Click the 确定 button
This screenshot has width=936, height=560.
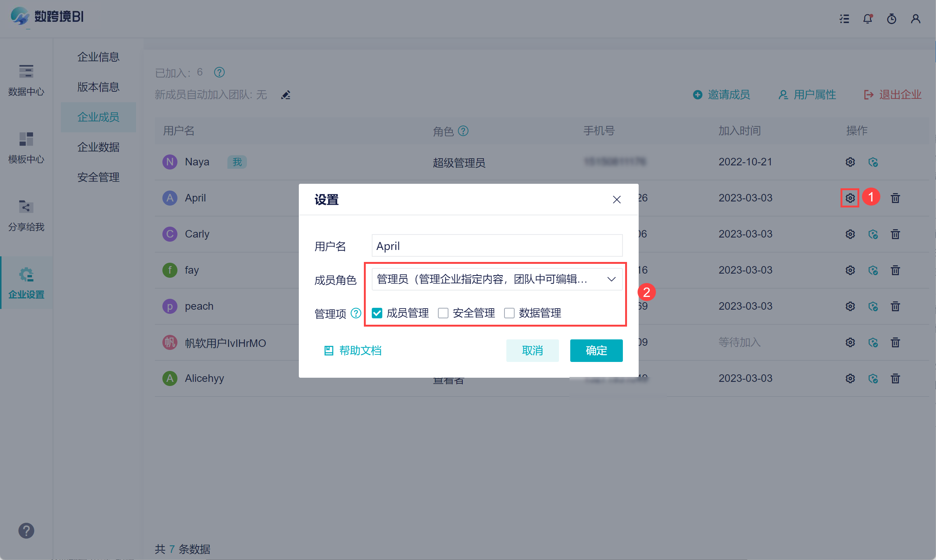click(x=596, y=350)
